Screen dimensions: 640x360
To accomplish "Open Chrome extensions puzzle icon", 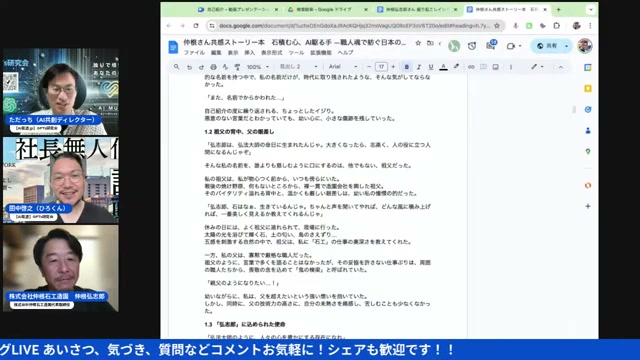I will pos(556,26).
